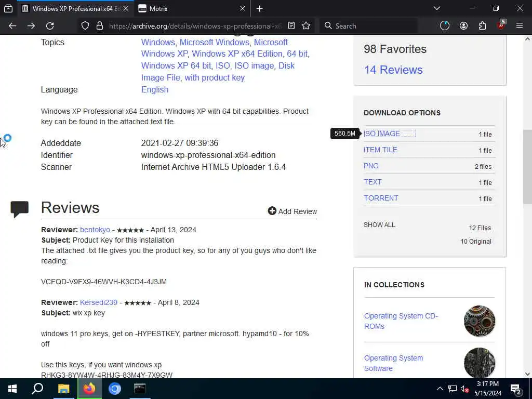Open the terminal window in taskbar
Image resolution: width=532 pixels, height=399 pixels.
click(140, 389)
